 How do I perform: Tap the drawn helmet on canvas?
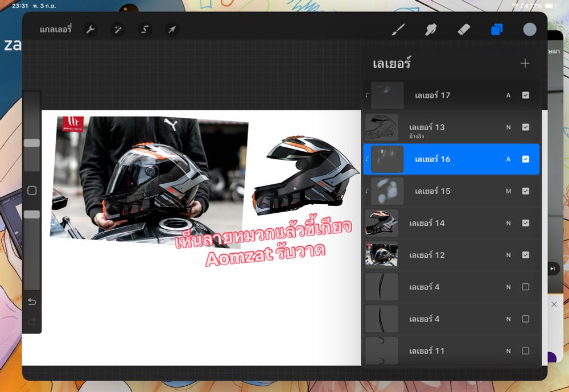[x=307, y=176]
